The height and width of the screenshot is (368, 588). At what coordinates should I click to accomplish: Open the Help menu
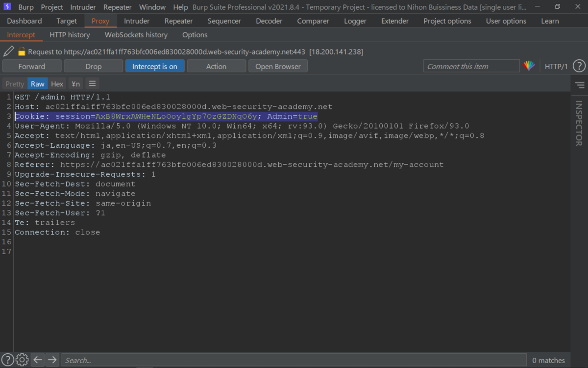click(180, 7)
